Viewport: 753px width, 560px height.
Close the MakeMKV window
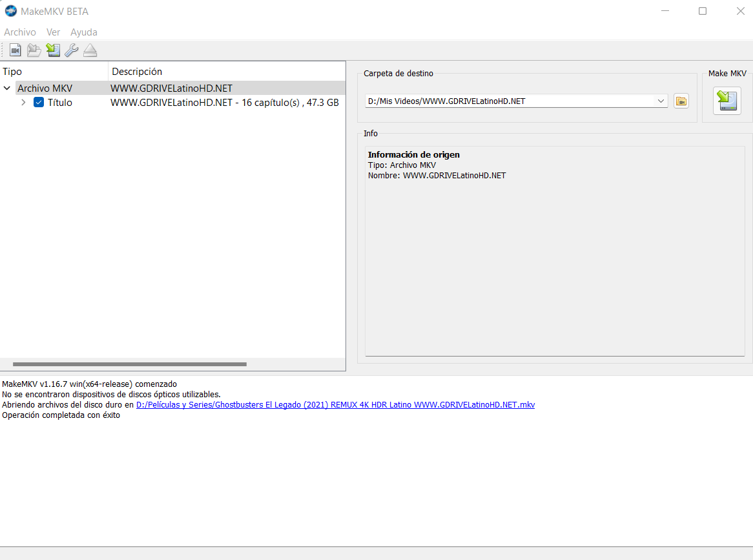740,10
